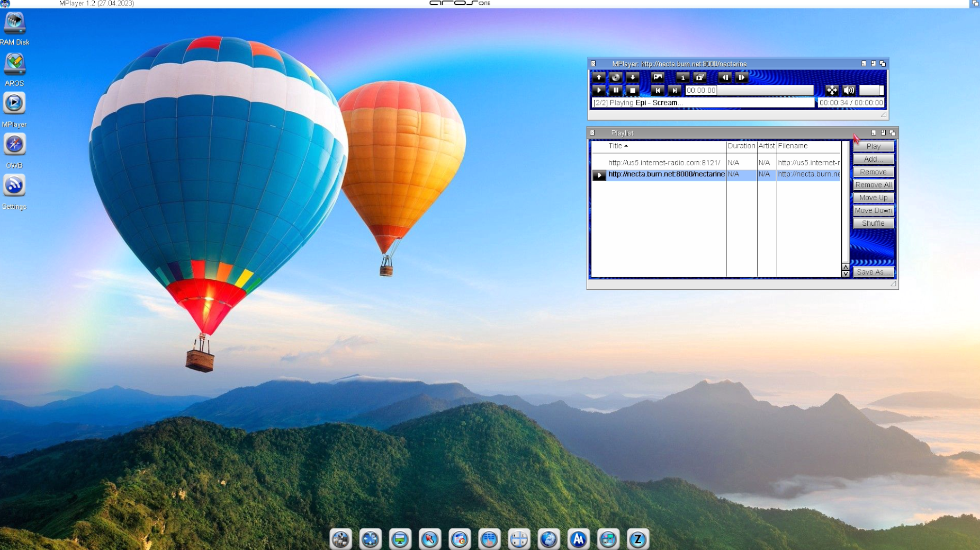The width and height of the screenshot is (980, 550).
Task: Click the now-playing arrow icon in playlist row
Action: click(x=599, y=175)
